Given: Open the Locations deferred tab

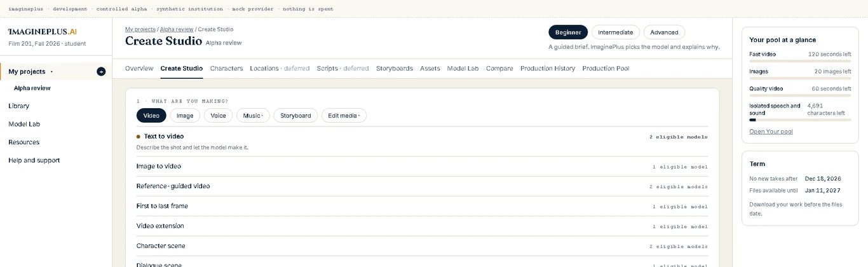Looking at the screenshot, I should click(280, 69).
